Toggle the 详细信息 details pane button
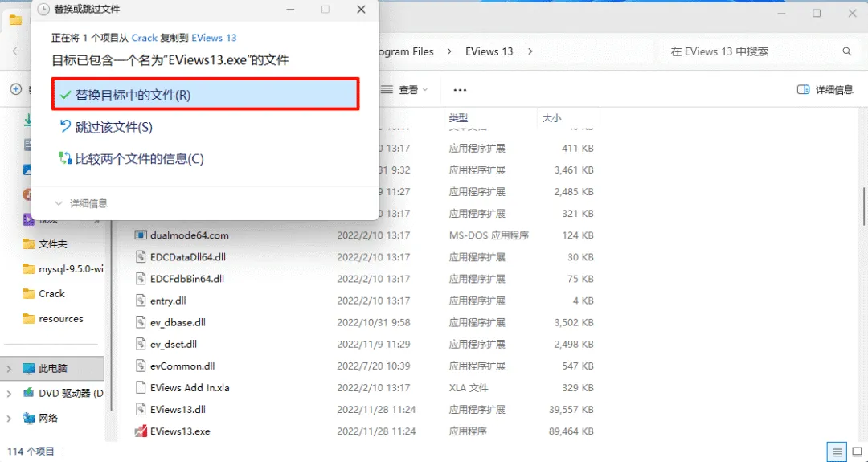The image size is (868, 462). (x=825, y=90)
